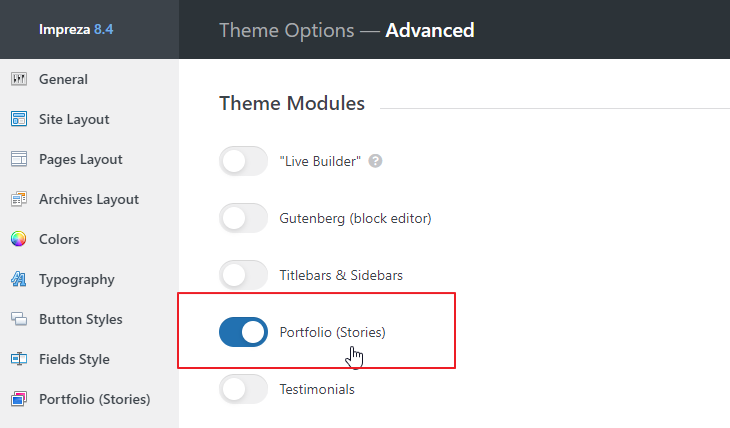The image size is (730, 428).
Task: Click the Portfolio (Stories) sidebar icon
Action: (x=18, y=399)
